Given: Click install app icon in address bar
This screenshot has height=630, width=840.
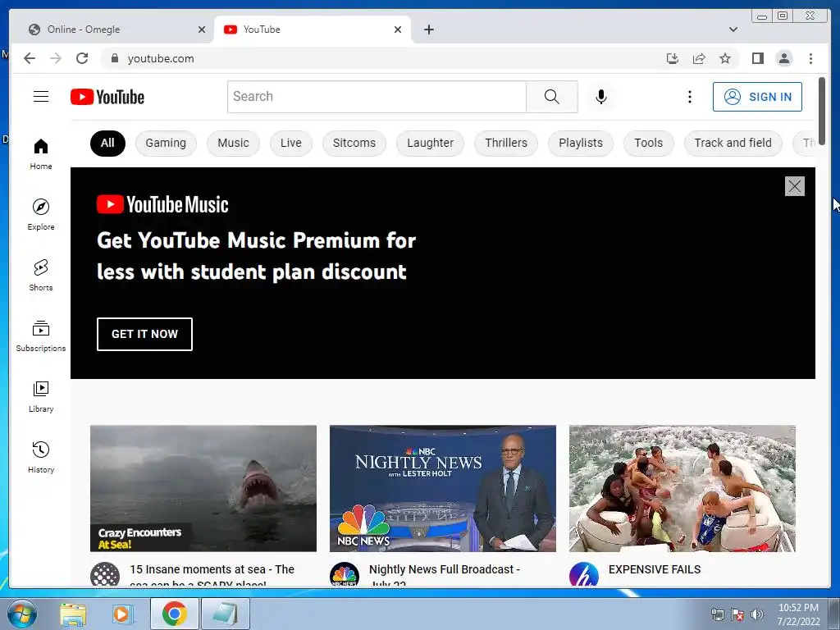Looking at the screenshot, I should point(673,58).
